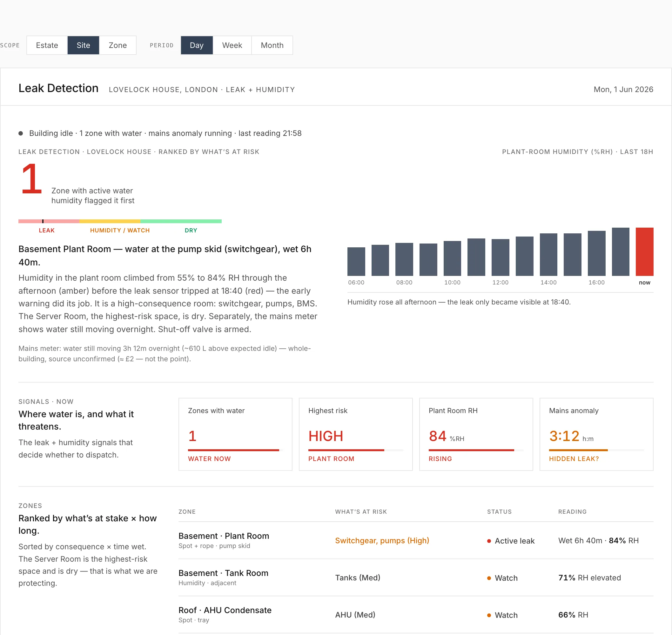Click the 12:00 humidity bar
Screen dimensions: 672x635
pos(501,257)
